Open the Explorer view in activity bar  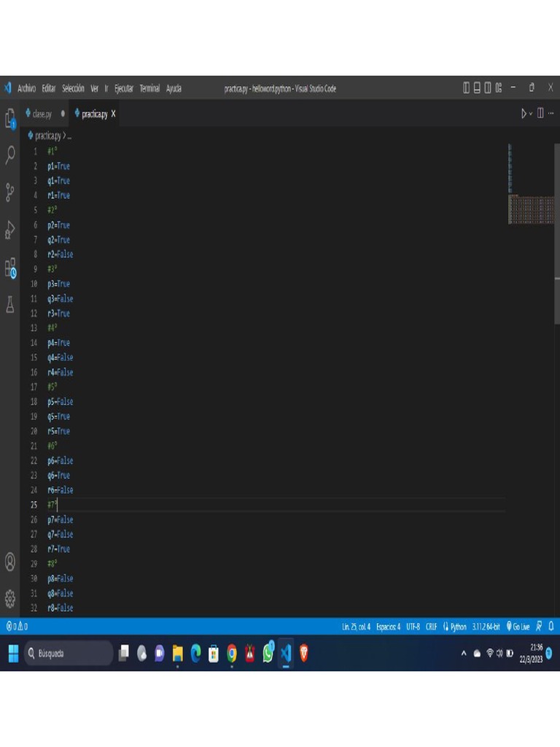(10, 117)
